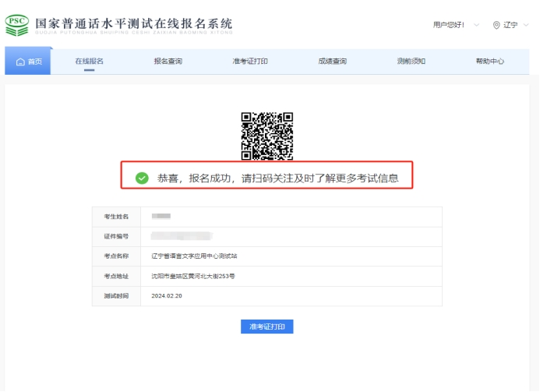Viewport: 540px width, 392px height.
Task: Click the 恭喜，报名成功 message text
Action: click(277, 178)
